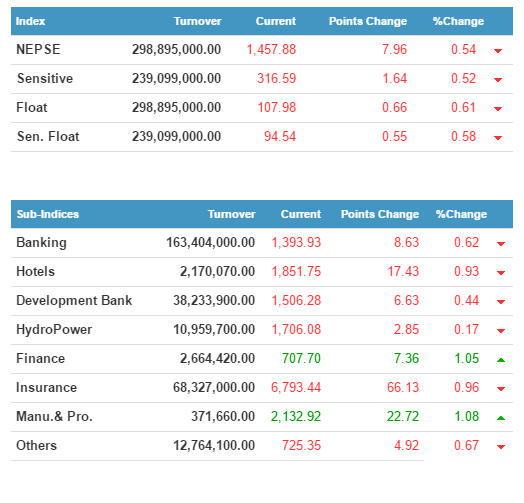Click the Index column header

(30, 21)
